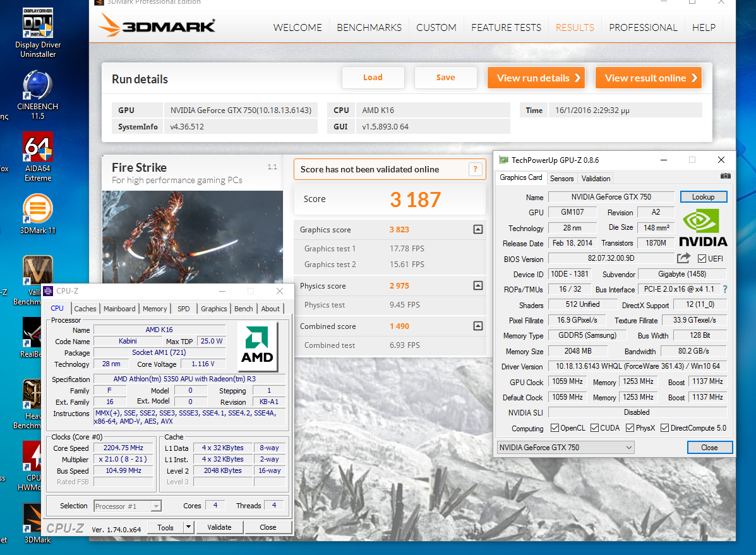Click the Save button in Run details
This screenshot has width=756, height=555.
coord(445,78)
